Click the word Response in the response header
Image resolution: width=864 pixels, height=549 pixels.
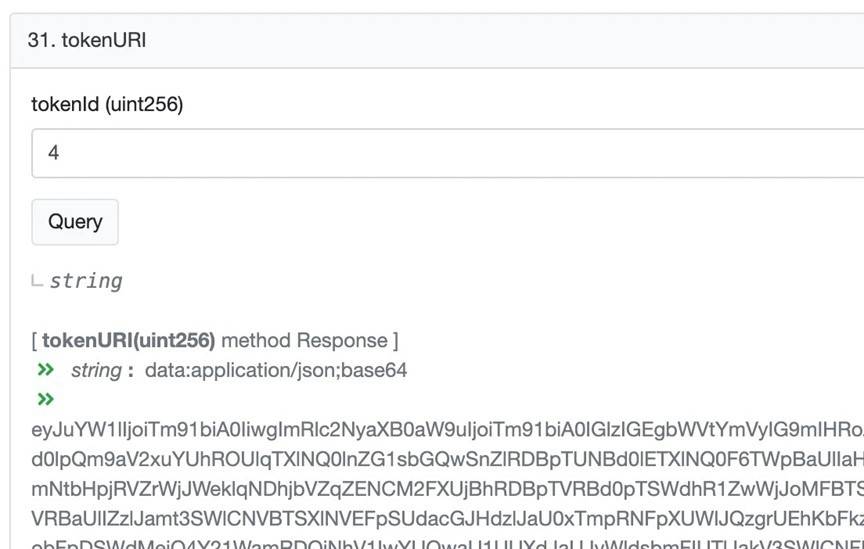tap(342, 340)
